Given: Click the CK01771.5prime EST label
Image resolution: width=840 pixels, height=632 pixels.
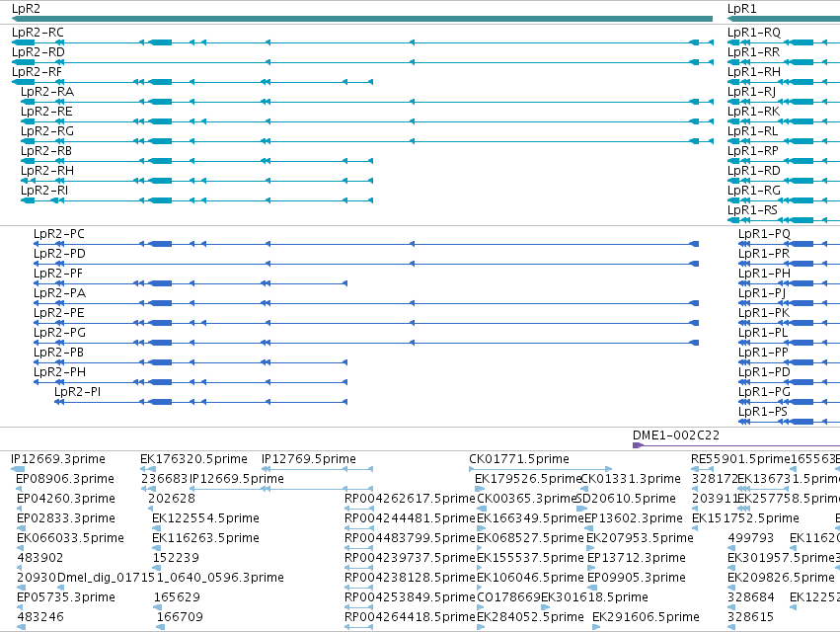Looking at the screenshot, I should pos(519,459).
